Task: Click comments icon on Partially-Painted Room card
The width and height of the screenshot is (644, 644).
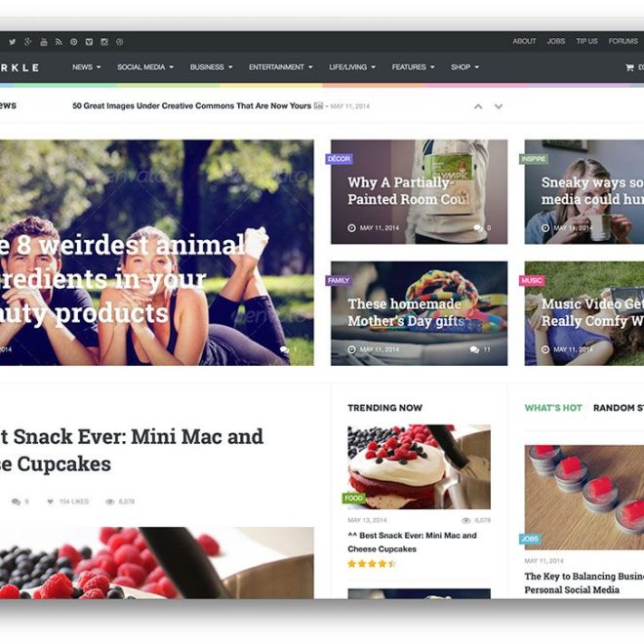Action: pyautogui.click(x=478, y=228)
